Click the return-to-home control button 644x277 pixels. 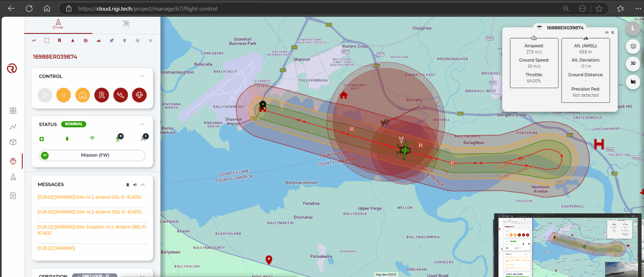[x=83, y=95]
